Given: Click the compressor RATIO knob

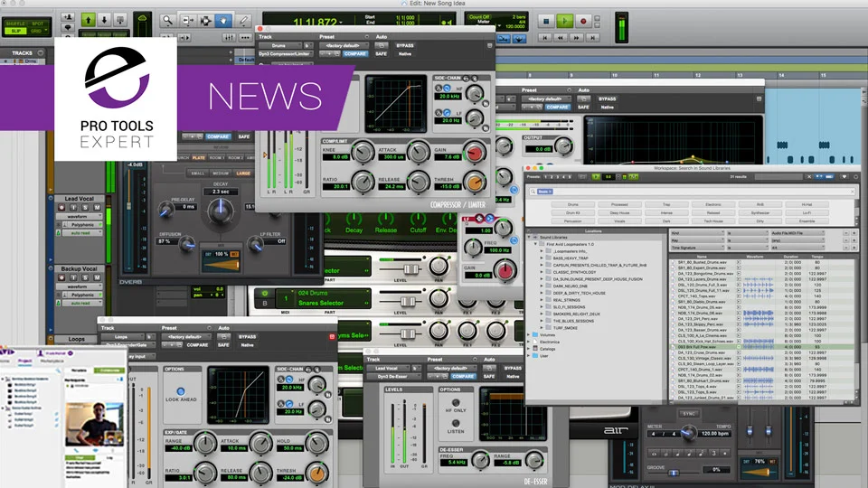Looking at the screenshot, I should tap(363, 182).
